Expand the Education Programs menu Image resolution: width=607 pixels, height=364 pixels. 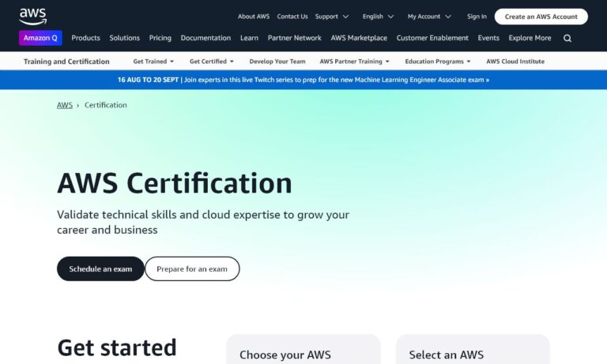(x=437, y=62)
